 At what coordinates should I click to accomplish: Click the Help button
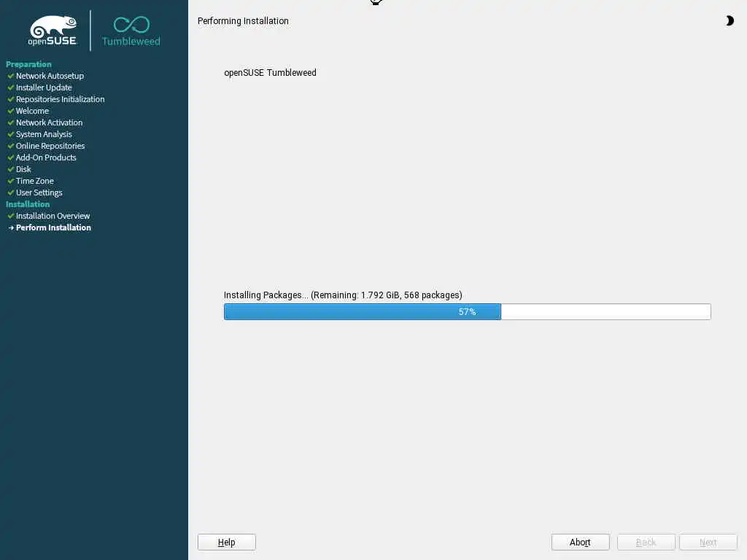pos(226,542)
